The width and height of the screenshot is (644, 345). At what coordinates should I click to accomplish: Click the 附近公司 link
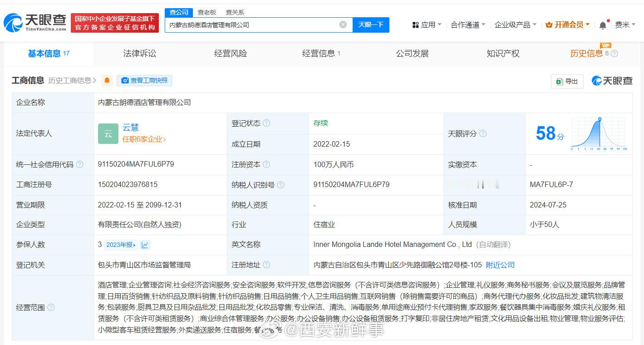[x=500, y=265]
